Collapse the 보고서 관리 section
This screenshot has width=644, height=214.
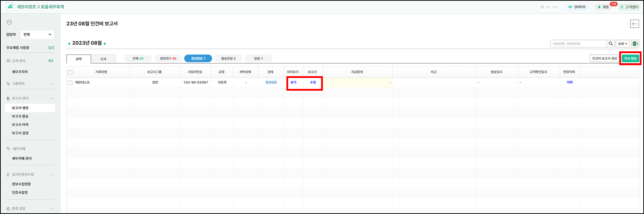(52, 98)
